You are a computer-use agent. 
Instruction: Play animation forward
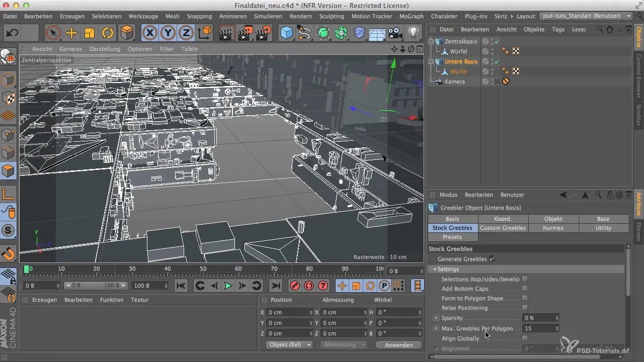click(x=228, y=286)
